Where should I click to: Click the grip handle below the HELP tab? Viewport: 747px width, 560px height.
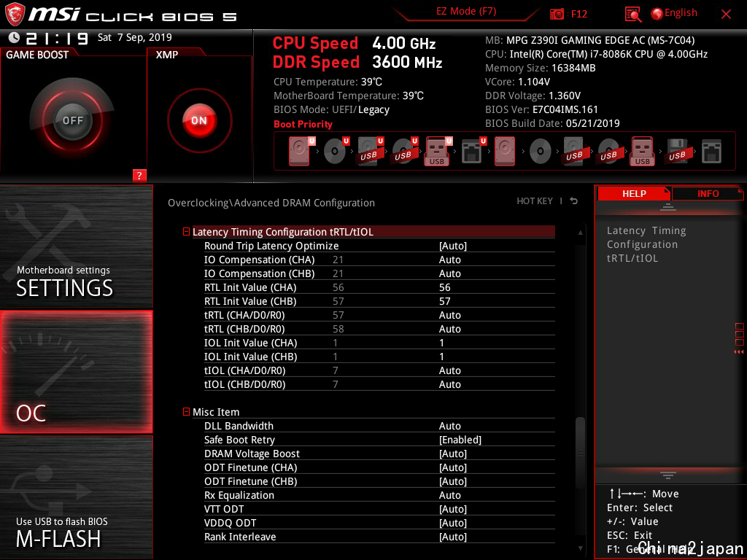(668, 206)
